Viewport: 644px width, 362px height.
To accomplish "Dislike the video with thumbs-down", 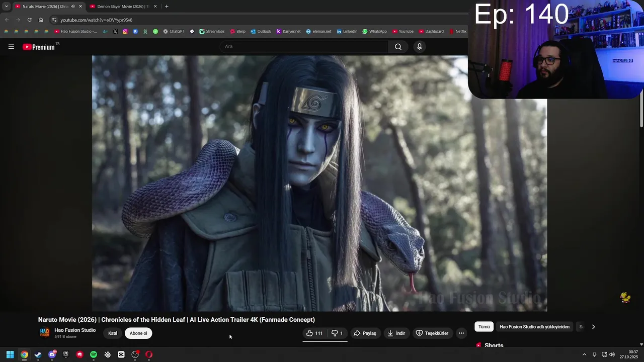I will (x=337, y=333).
